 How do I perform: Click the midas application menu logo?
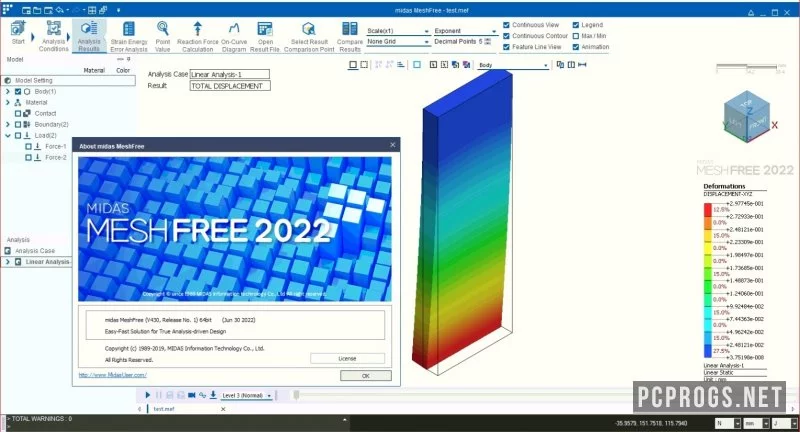(x=7, y=9)
